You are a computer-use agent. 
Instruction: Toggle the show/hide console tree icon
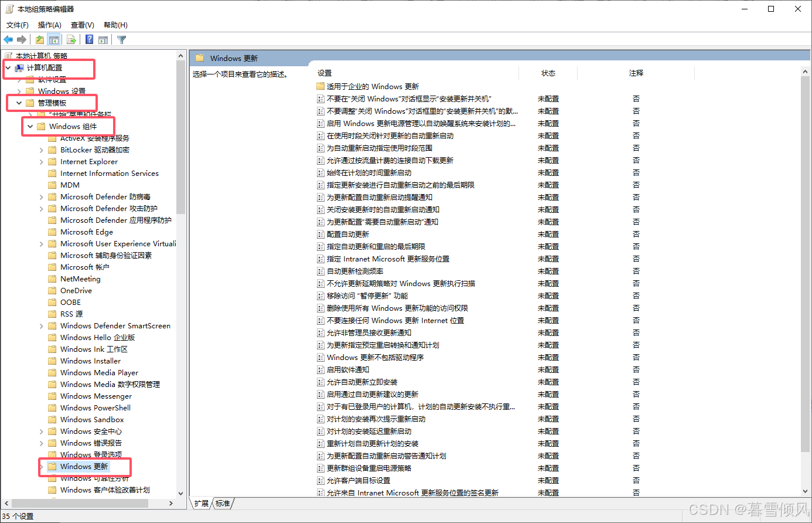pos(54,40)
